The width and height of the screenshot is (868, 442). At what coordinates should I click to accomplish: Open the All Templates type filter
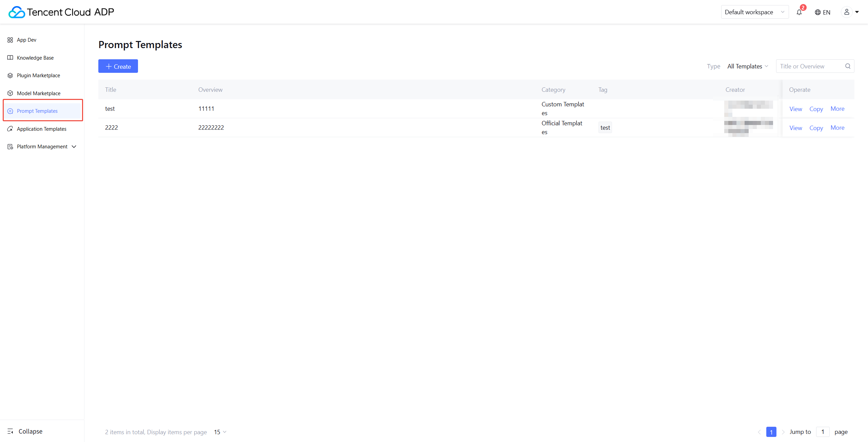pyautogui.click(x=747, y=66)
